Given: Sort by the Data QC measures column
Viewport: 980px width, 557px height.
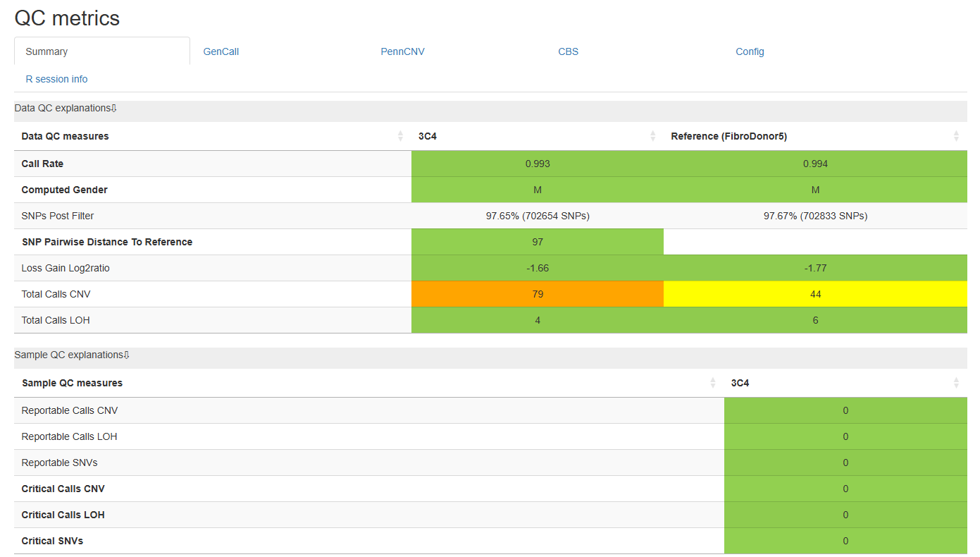Looking at the screenshot, I should (212, 136).
